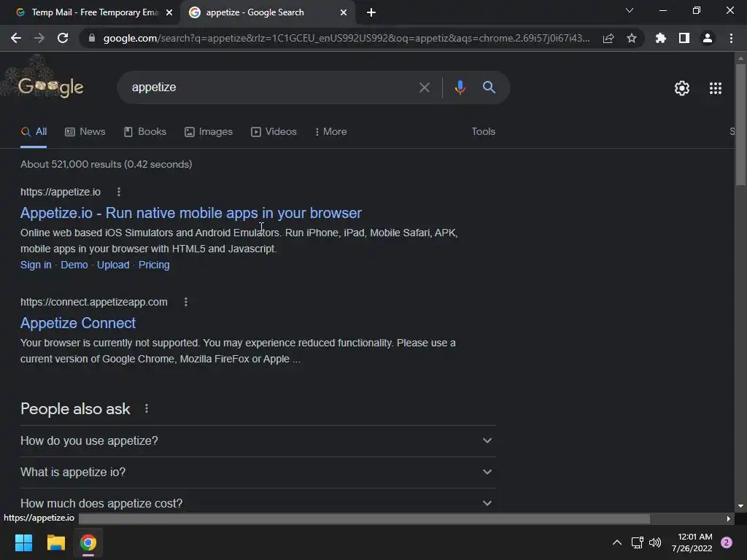This screenshot has height=560, width=747.
Task: Close the Temp Mail tab
Action: [x=169, y=12]
